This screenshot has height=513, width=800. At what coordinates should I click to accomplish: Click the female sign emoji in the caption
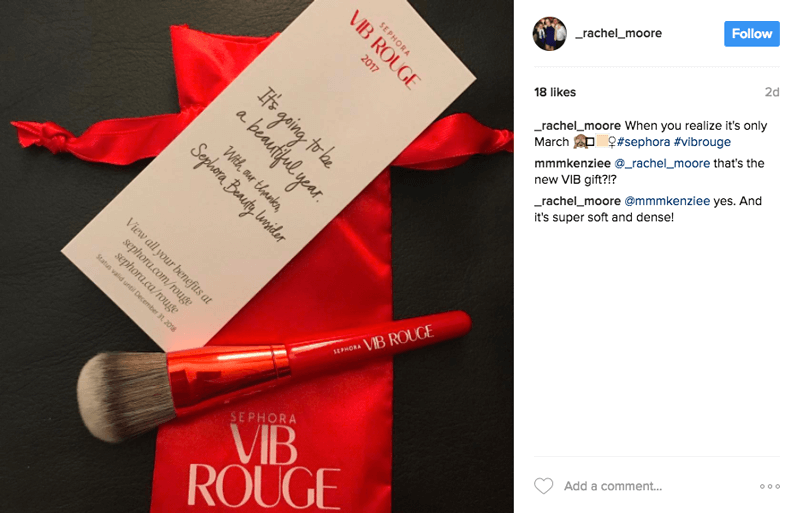611,142
